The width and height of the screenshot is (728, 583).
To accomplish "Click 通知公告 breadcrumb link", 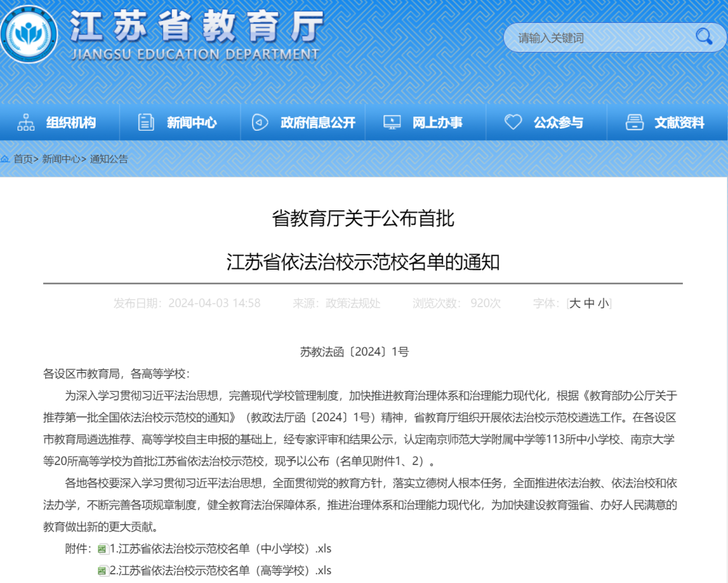I will (x=109, y=160).
